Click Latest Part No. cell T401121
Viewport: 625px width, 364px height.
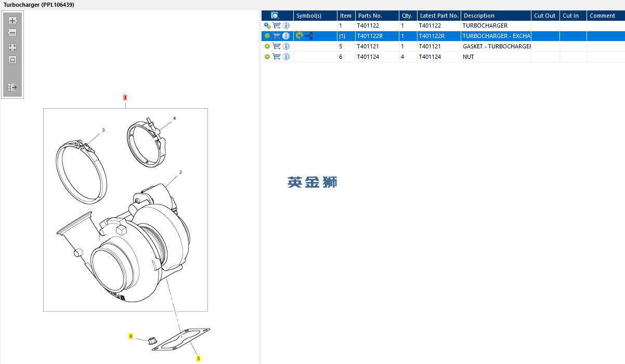[439, 46]
